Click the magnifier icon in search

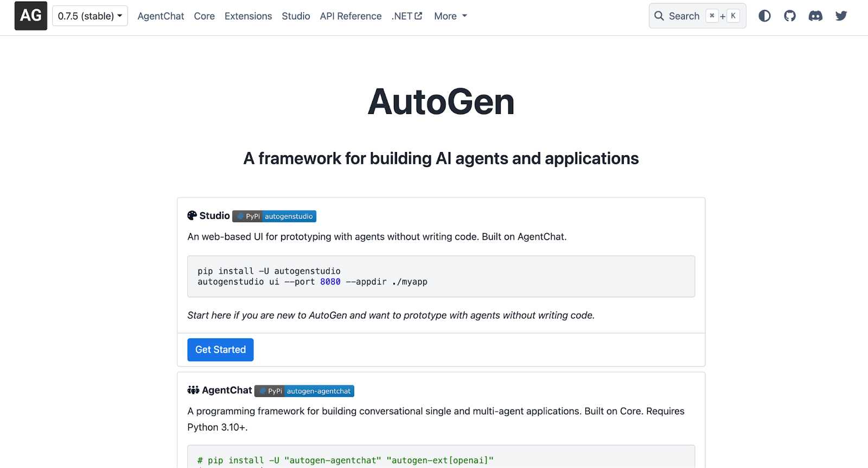click(659, 16)
